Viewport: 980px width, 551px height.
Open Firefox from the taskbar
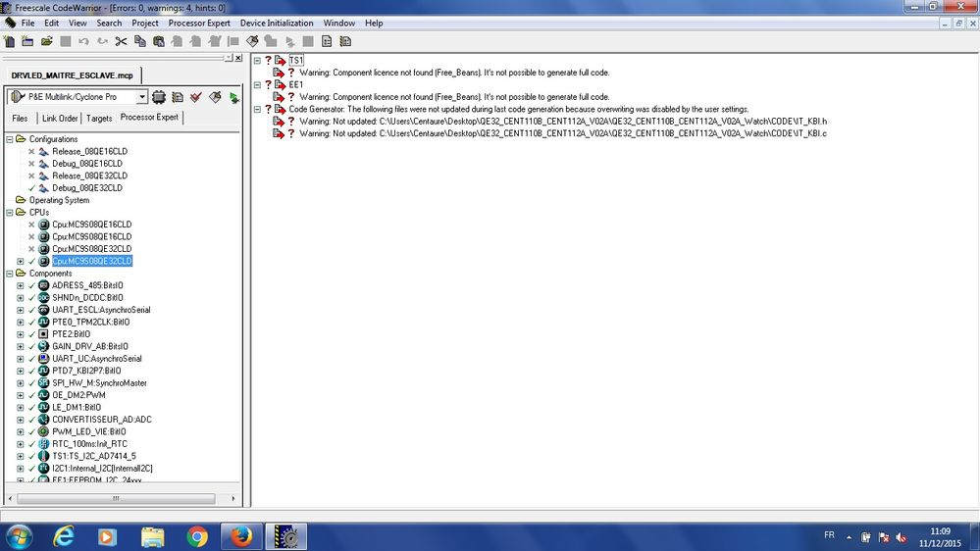tap(241, 536)
